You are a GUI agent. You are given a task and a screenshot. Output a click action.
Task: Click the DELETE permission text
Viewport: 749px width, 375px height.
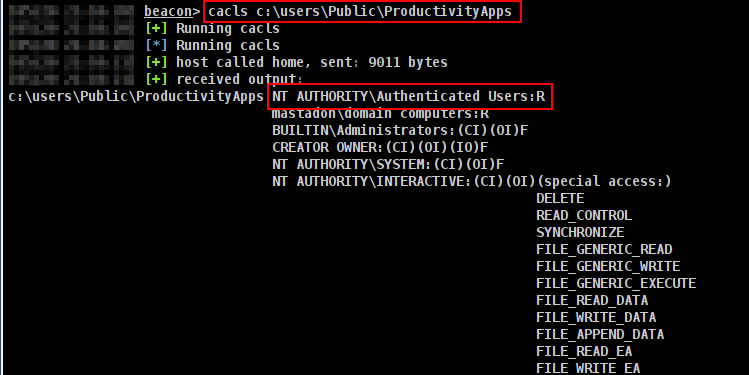560,199
